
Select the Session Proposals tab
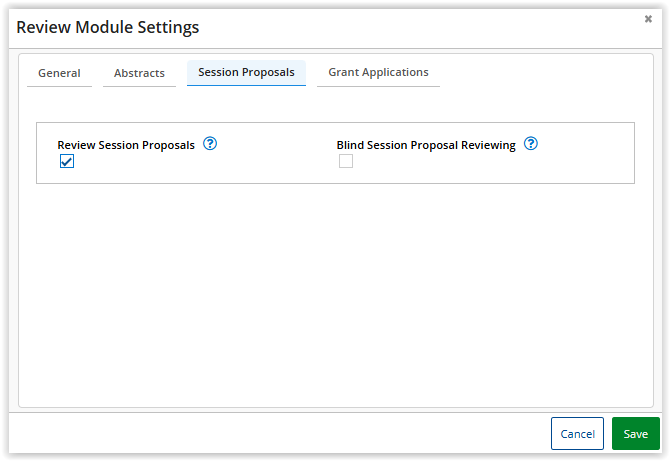tap(246, 73)
